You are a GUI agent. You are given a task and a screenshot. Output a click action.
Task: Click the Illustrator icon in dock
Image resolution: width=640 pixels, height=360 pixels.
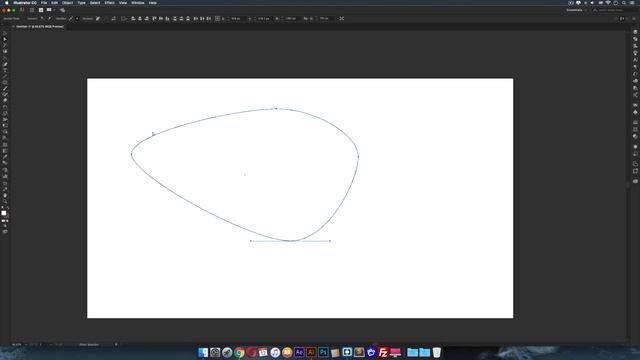click(x=311, y=352)
